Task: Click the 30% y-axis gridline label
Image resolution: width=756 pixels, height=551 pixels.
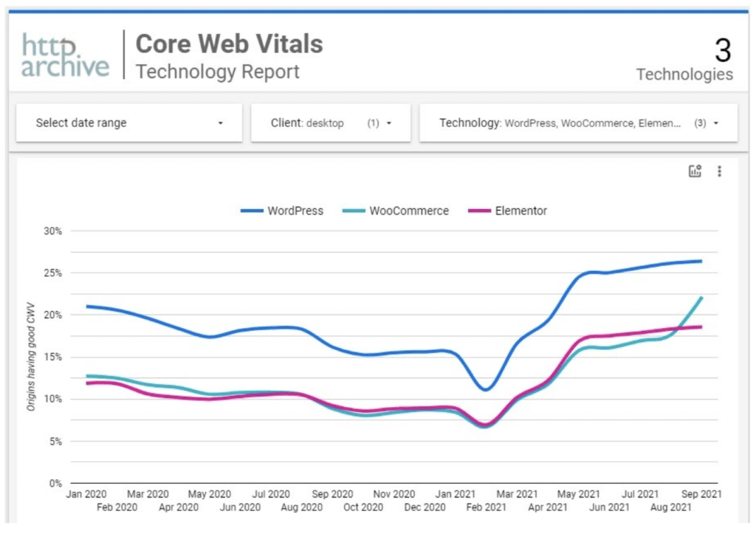Action: 55,231
